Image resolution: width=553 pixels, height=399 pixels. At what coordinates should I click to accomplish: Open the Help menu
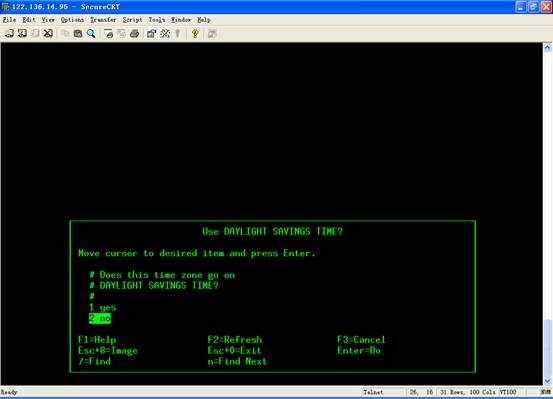pos(203,20)
